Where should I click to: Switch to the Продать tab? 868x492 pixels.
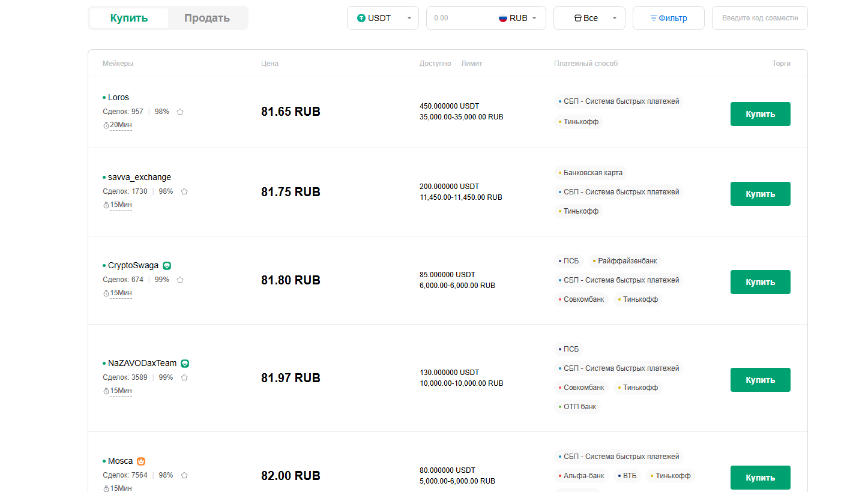[x=207, y=18]
